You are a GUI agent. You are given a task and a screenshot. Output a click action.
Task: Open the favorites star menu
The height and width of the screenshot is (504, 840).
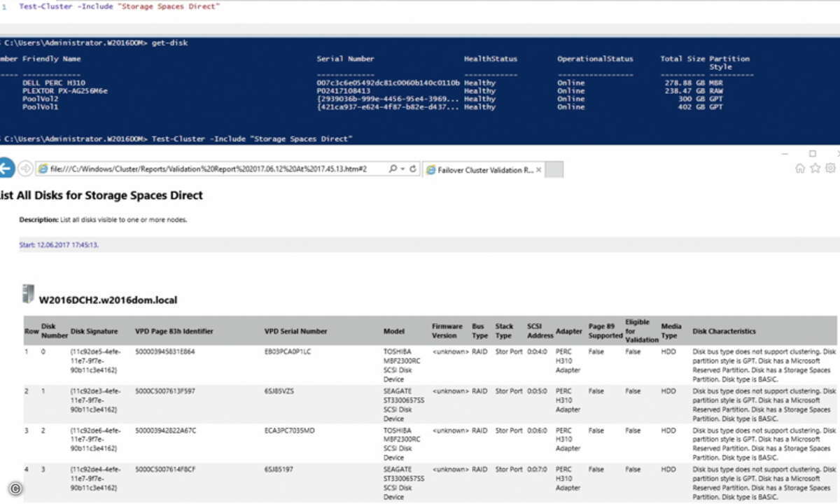815,168
